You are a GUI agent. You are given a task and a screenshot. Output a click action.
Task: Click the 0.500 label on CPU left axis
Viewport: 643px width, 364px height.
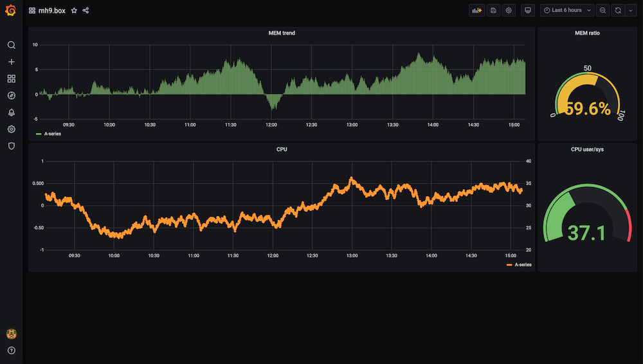(x=38, y=183)
